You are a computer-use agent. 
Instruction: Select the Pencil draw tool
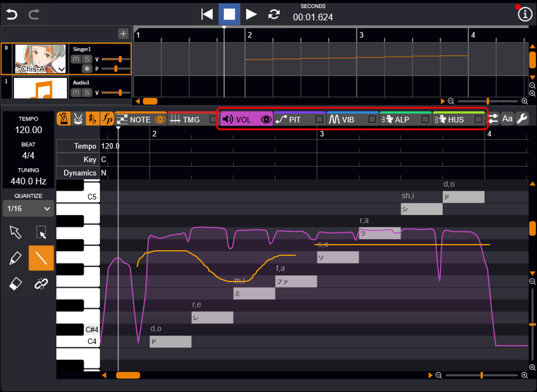[15, 258]
